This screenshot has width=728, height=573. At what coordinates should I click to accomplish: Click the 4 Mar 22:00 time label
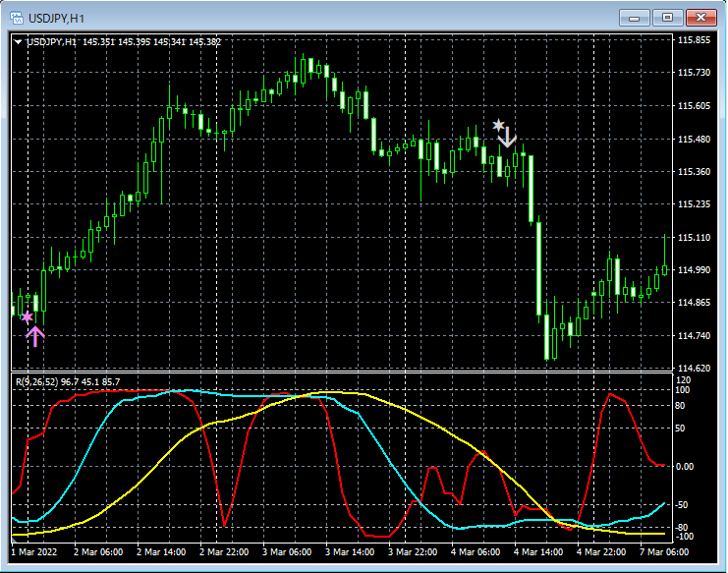pos(601,552)
